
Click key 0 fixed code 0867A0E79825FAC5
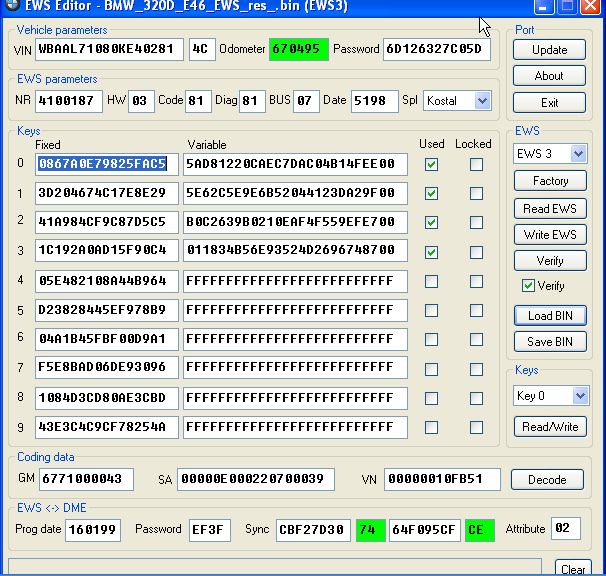point(107,164)
